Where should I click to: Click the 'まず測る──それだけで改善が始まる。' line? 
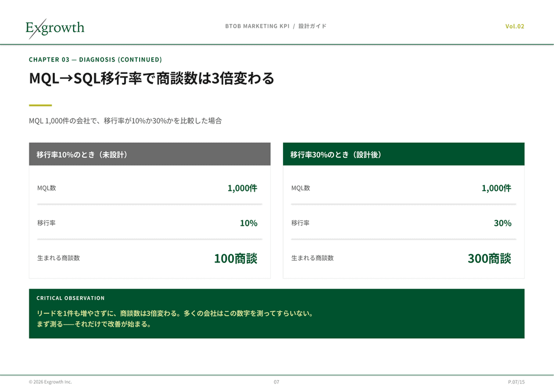click(x=94, y=324)
